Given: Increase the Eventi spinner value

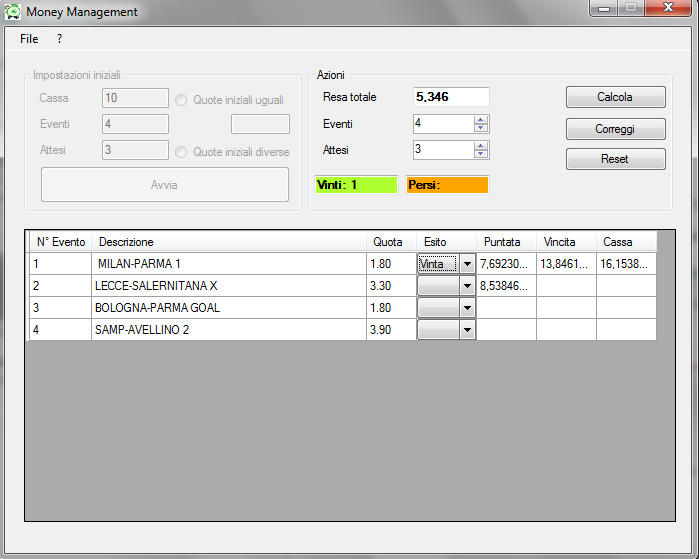Looking at the screenshot, I should 481,120.
